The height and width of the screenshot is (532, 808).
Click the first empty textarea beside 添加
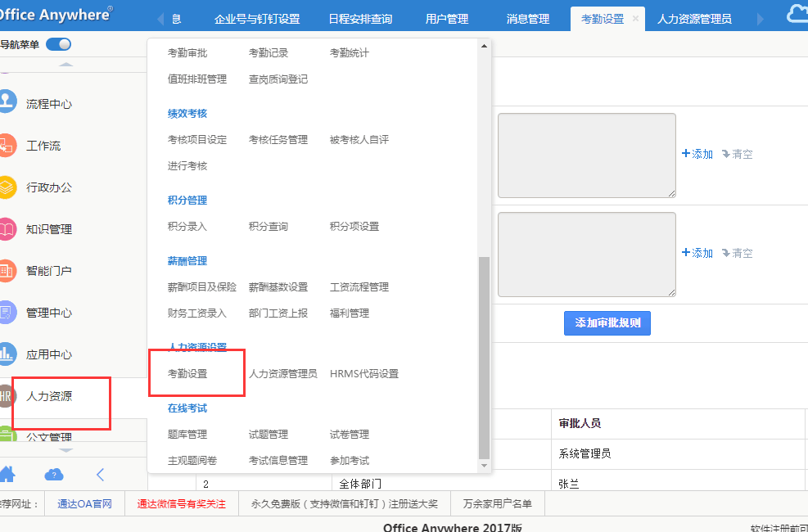pos(586,155)
